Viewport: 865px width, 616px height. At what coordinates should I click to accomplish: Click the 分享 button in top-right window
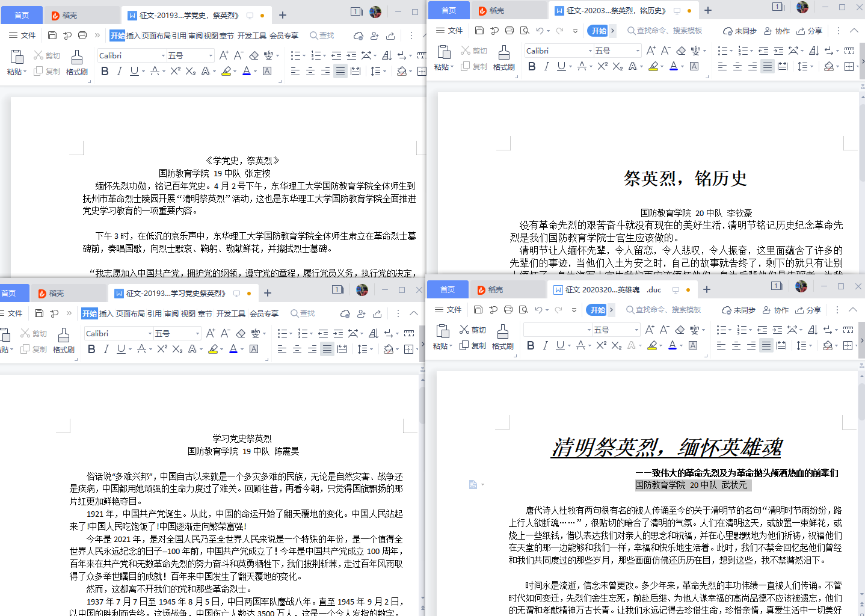tap(809, 31)
